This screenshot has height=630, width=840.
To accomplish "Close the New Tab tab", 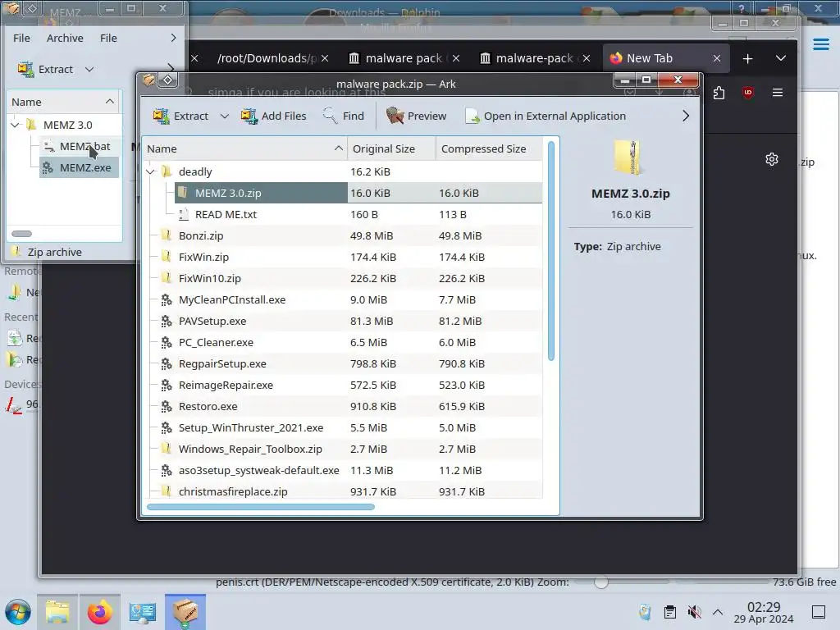I will (717, 58).
